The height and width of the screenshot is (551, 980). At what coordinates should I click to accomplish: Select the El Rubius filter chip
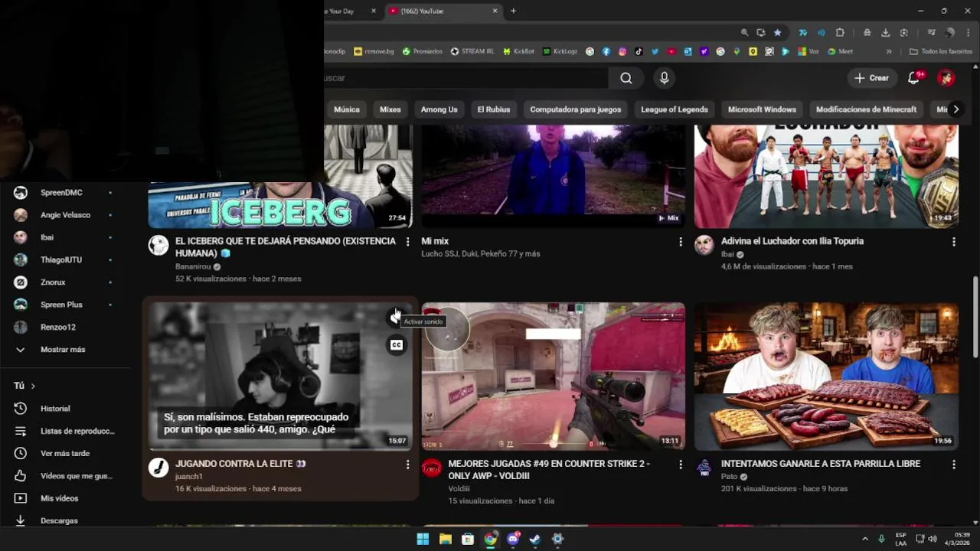[494, 109]
